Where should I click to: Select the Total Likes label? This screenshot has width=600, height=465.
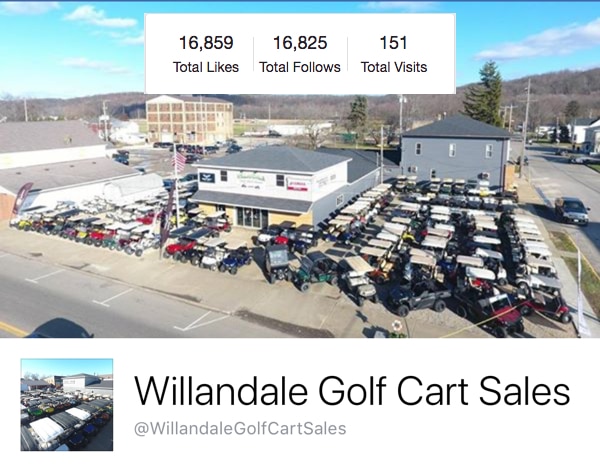(206, 67)
